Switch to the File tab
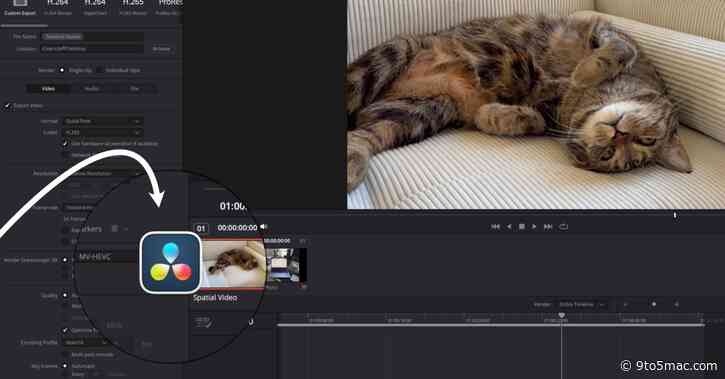Image resolution: width=725 pixels, height=379 pixels. coord(135,89)
